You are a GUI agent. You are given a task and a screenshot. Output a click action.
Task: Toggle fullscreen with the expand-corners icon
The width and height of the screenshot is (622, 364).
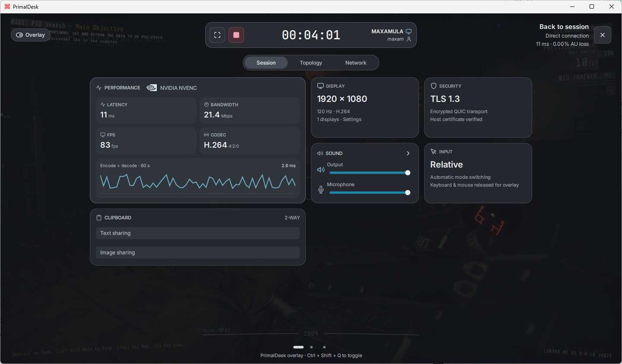pos(217,35)
